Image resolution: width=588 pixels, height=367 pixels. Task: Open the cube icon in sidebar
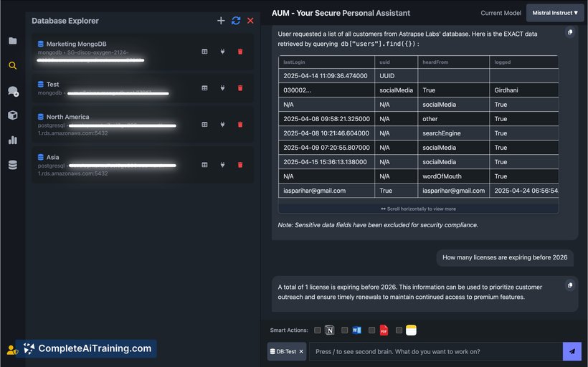13,115
